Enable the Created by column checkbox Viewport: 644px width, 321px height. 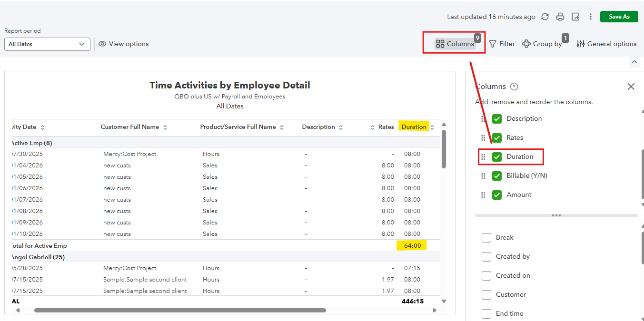pos(486,256)
